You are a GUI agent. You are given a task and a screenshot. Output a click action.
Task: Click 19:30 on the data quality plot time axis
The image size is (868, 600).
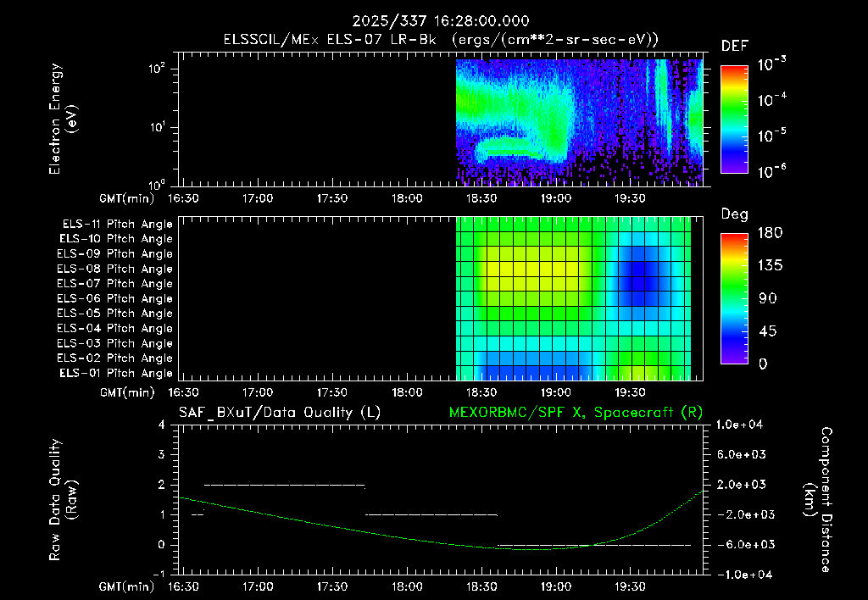[x=630, y=587]
